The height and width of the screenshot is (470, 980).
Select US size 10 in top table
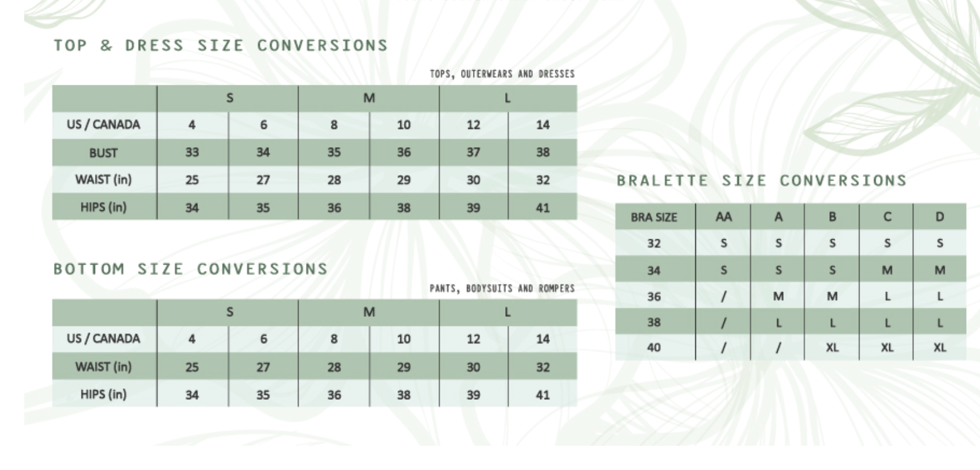403,125
